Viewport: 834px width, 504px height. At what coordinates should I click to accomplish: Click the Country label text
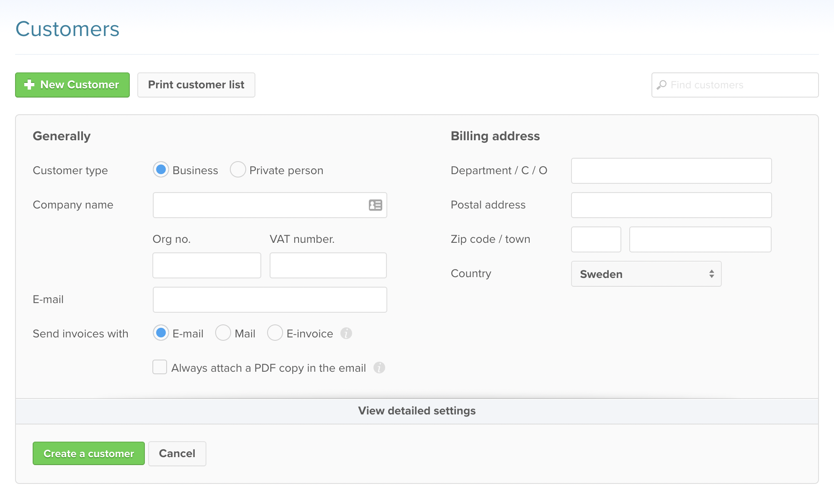tap(471, 273)
